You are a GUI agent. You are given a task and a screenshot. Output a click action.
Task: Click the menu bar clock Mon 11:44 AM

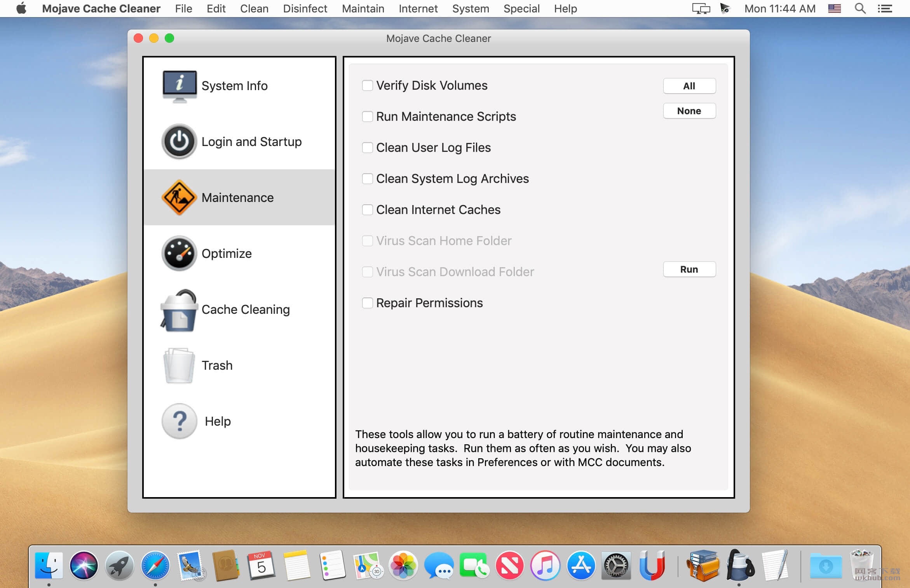[780, 9]
